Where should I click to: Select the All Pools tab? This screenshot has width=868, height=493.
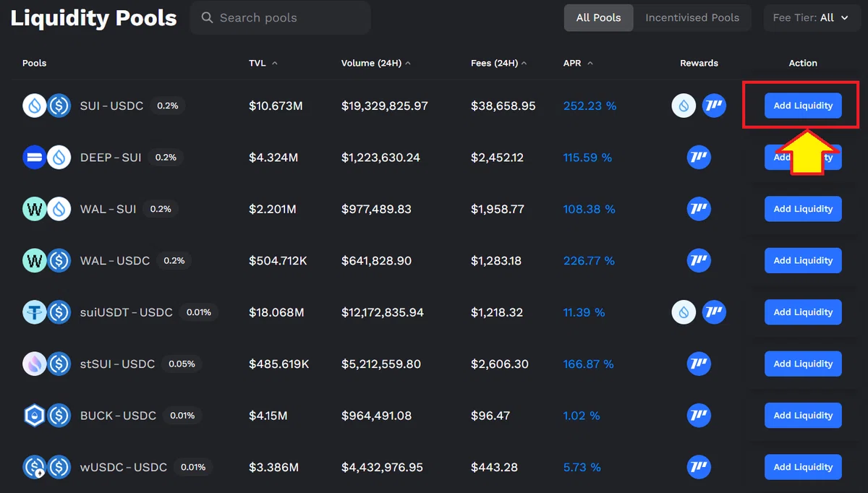click(x=599, y=18)
